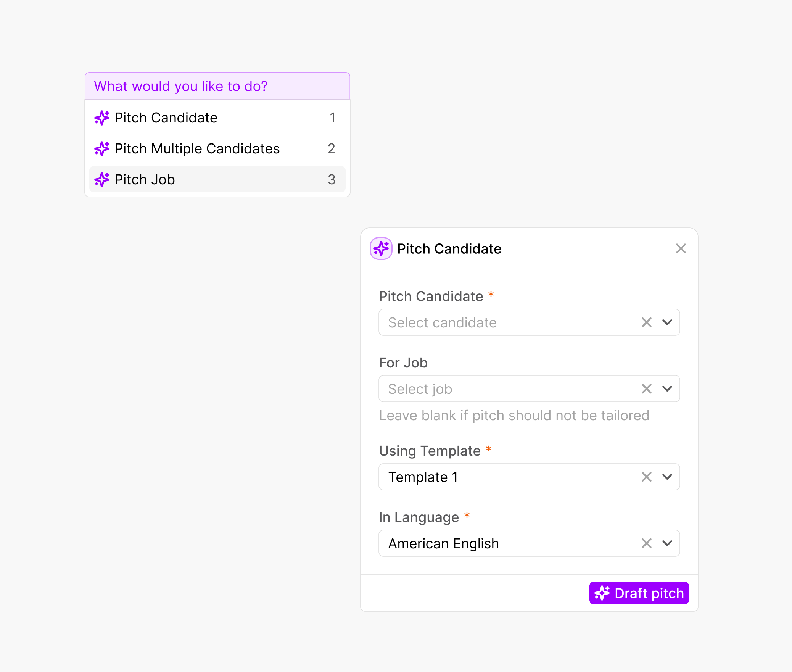Click the sparkle icon beside Pitch Job
This screenshot has height=672, width=792.
[101, 179]
